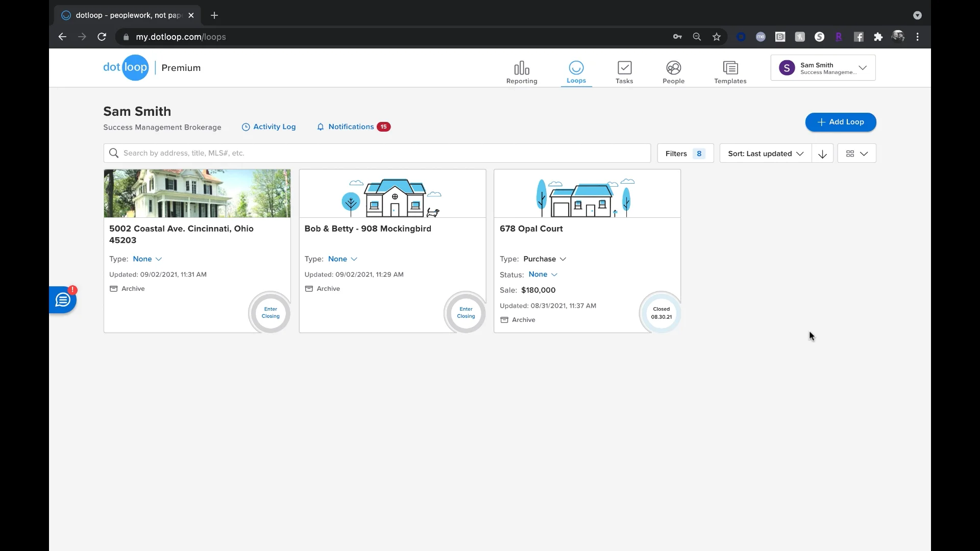Click the Add Loop button
Viewport: 980px width, 551px height.
[840, 122]
